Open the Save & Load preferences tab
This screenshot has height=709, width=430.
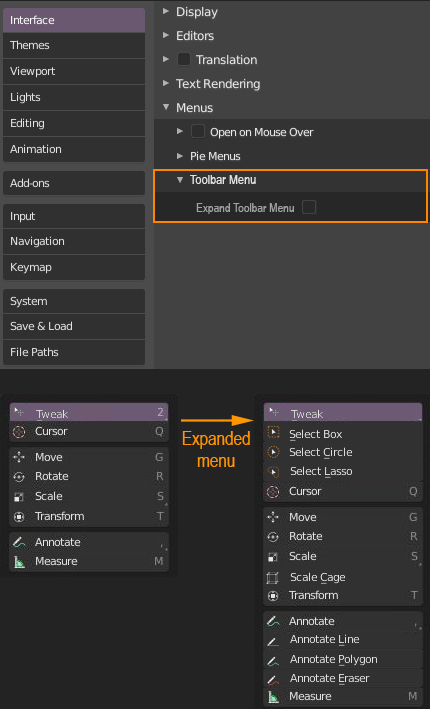tap(74, 326)
